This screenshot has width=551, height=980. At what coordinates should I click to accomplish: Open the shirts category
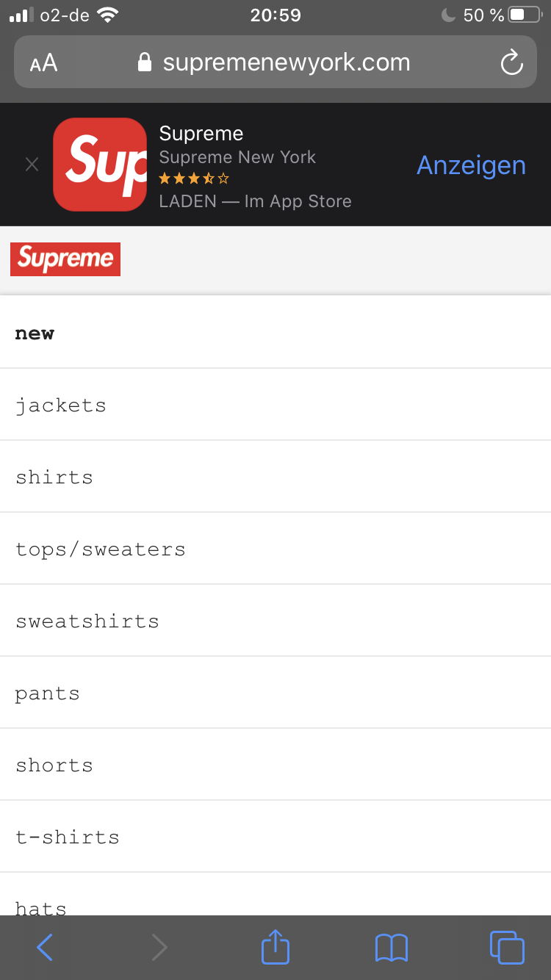(275, 477)
